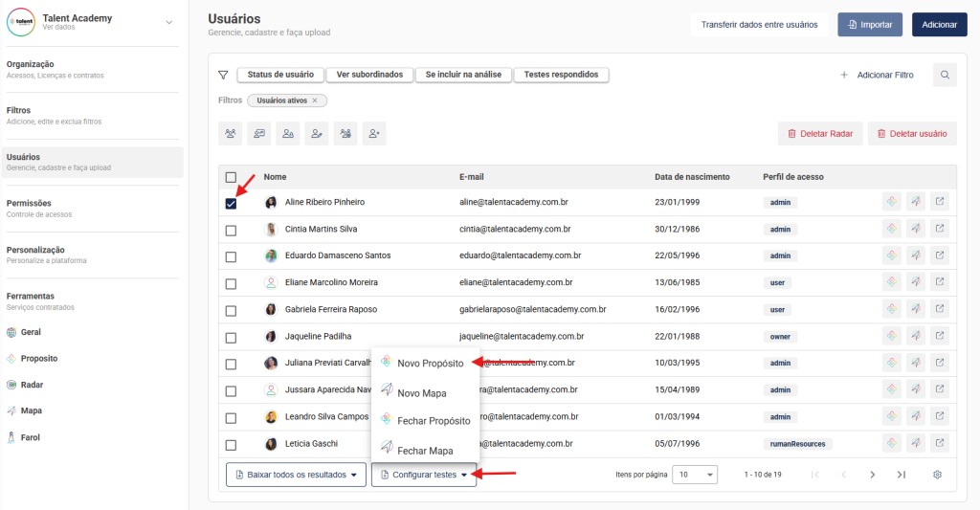
Task: Click the search magnifier icon
Action: pyautogui.click(x=945, y=75)
